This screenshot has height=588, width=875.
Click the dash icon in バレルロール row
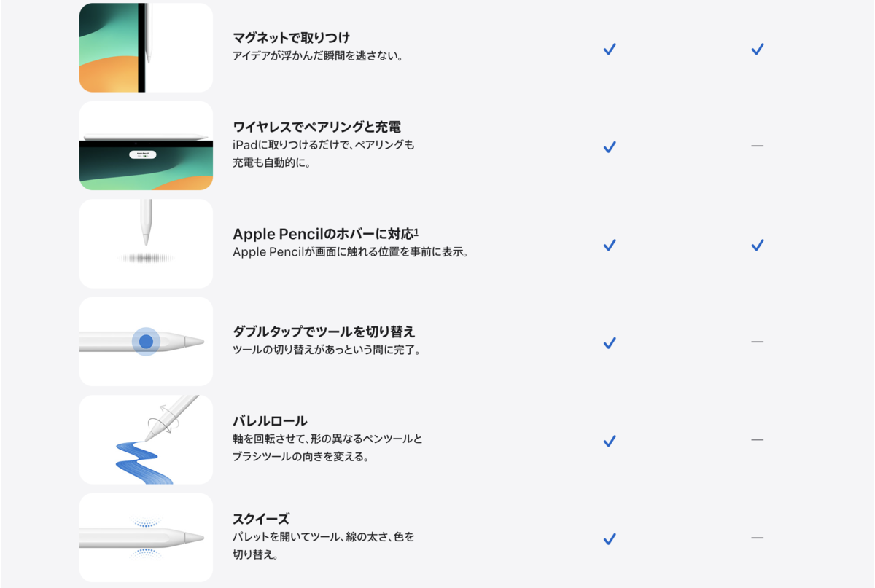click(x=758, y=439)
